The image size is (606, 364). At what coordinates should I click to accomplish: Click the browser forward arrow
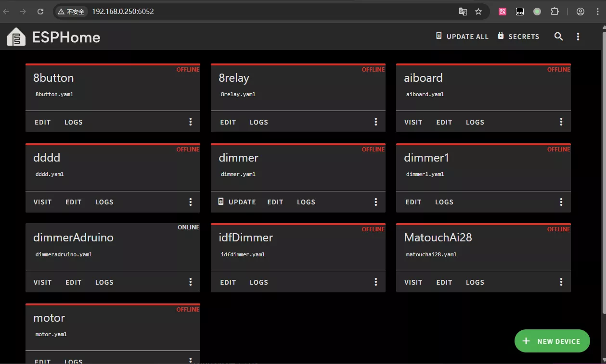[x=24, y=12]
